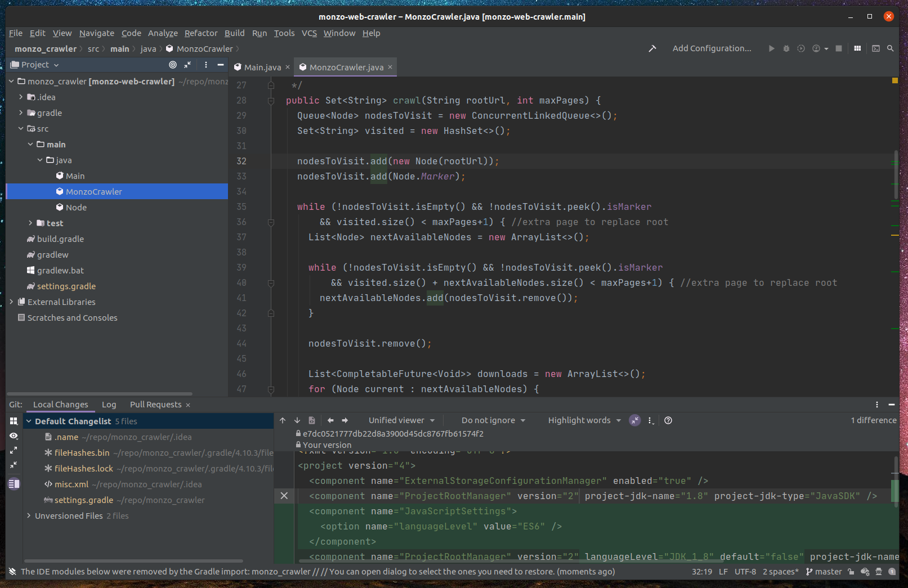The image size is (908, 588).
Task: Open the Project panel options menu
Action: (206, 65)
